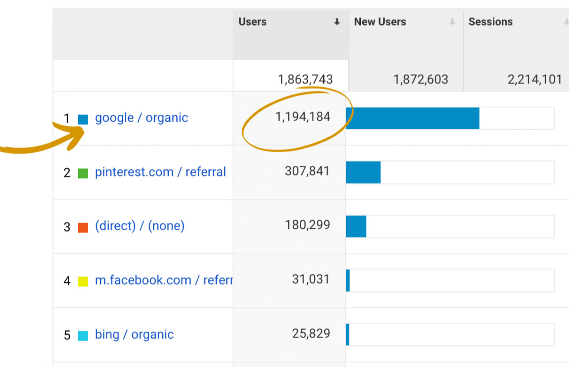Click the yellow swatch beside m.facebook.com
The image size is (572, 392).
click(x=83, y=282)
